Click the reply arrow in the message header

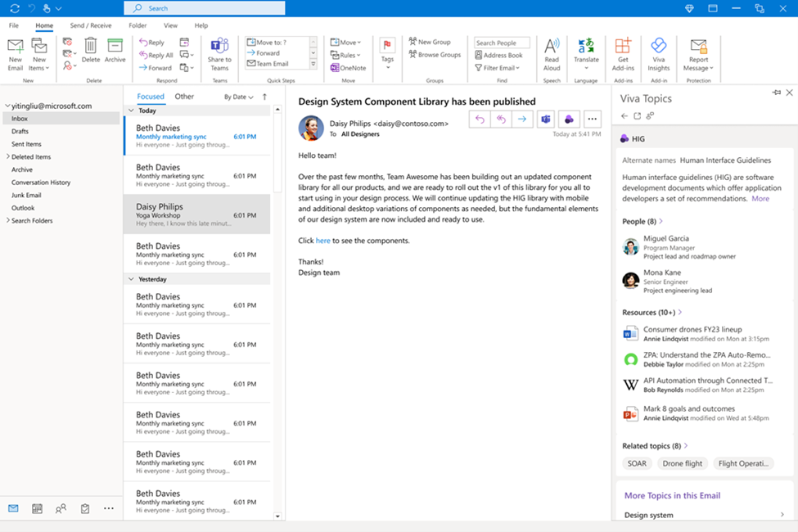[x=480, y=119]
